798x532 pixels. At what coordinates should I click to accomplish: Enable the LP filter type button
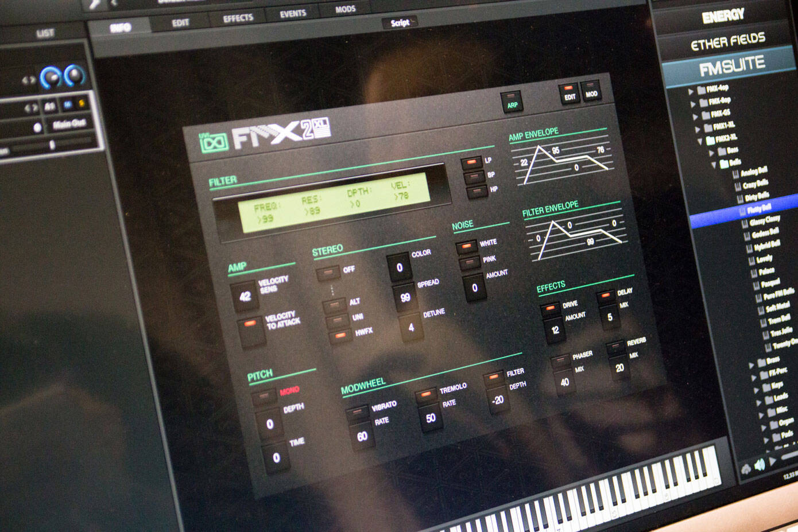pos(472,163)
